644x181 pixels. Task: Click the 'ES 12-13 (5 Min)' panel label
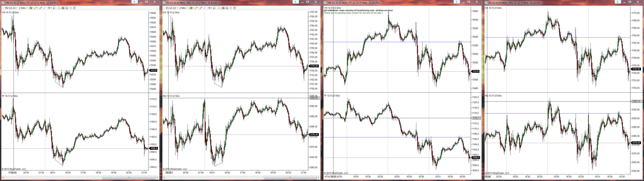493,8
